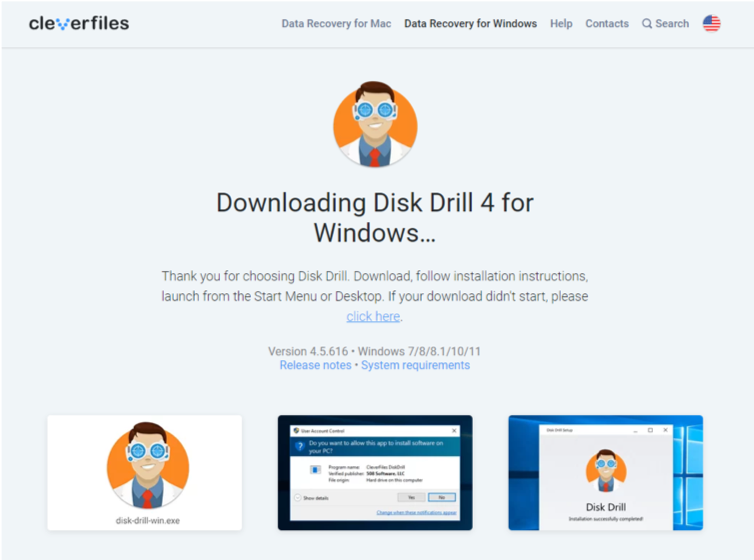Click the large Disk Drill mascot avatar
The image size is (754, 560).
click(375, 124)
